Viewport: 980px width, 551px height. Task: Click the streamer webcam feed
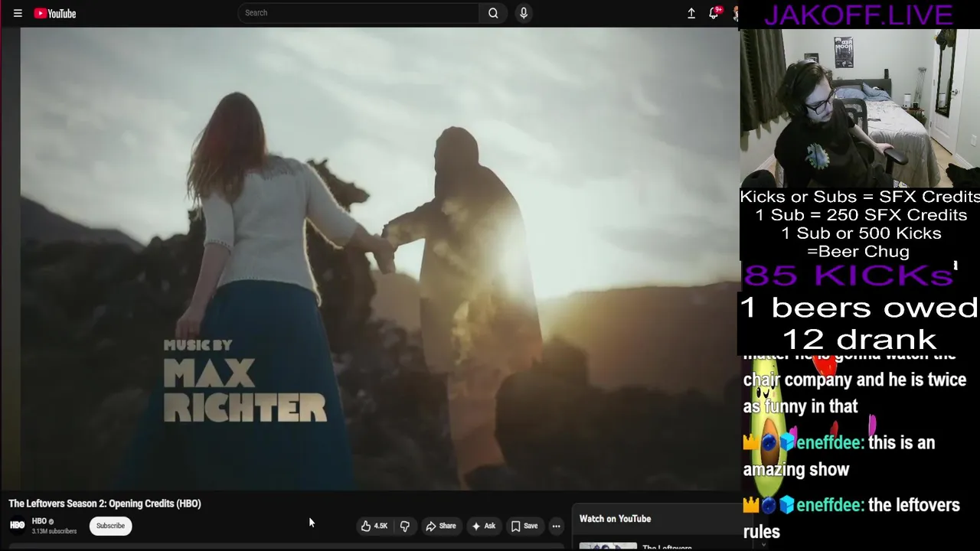(x=859, y=107)
